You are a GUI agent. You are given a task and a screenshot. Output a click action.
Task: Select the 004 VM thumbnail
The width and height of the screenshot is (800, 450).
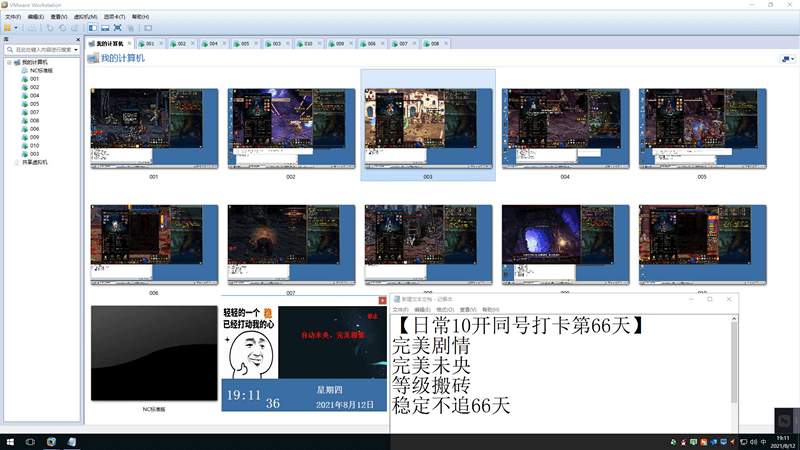coord(565,129)
